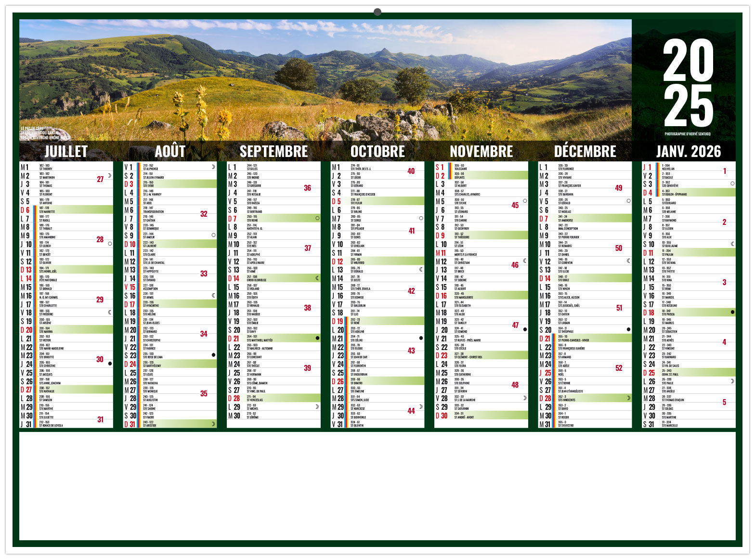Click the new moon icon on 21 October

pyautogui.click(x=421, y=338)
